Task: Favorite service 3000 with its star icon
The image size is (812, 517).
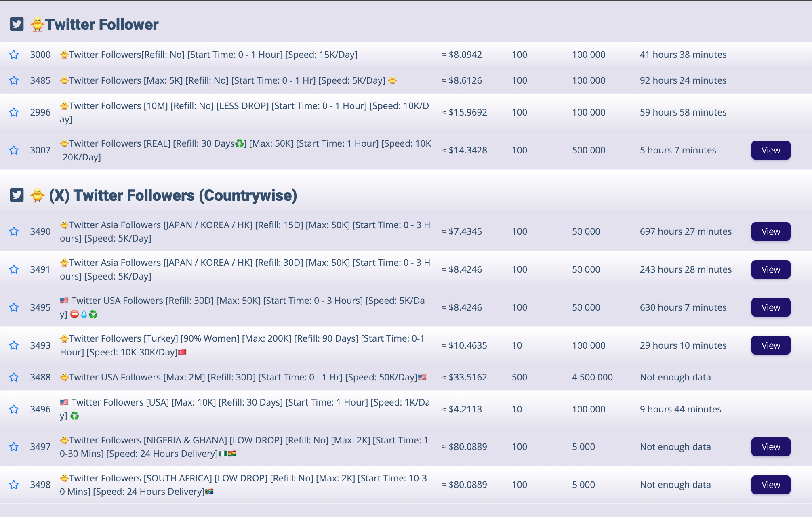Action: click(x=14, y=55)
